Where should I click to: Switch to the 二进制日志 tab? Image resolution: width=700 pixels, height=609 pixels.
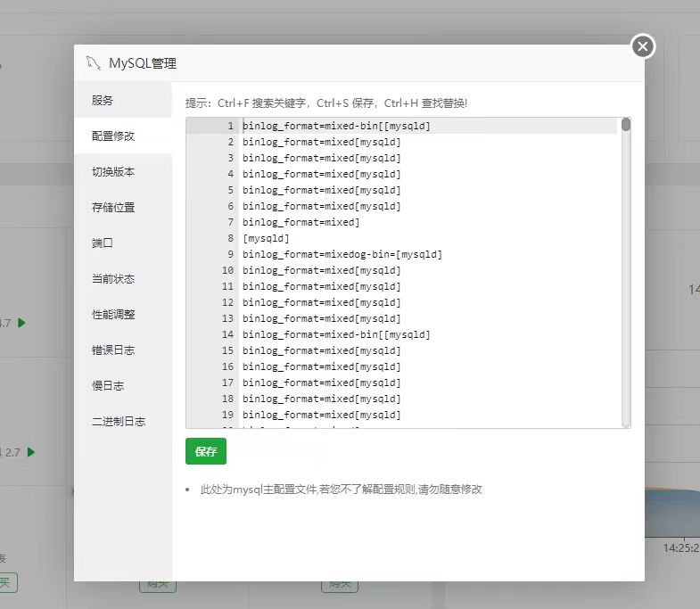pos(123,422)
